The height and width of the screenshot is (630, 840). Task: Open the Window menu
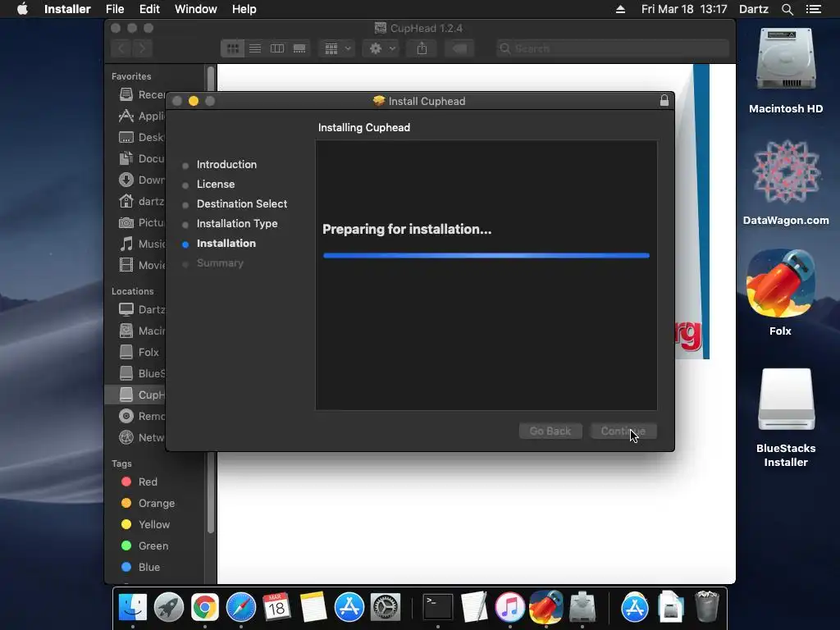tap(195, 9)
